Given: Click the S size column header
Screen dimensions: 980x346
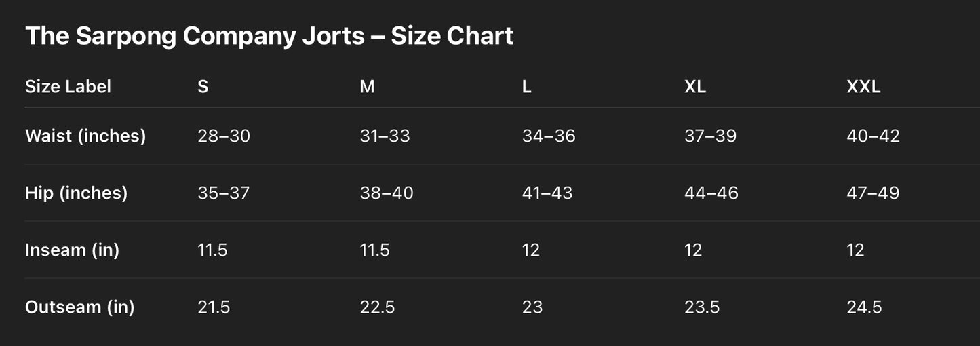Looking at the screenshot, I should (203, 87).
